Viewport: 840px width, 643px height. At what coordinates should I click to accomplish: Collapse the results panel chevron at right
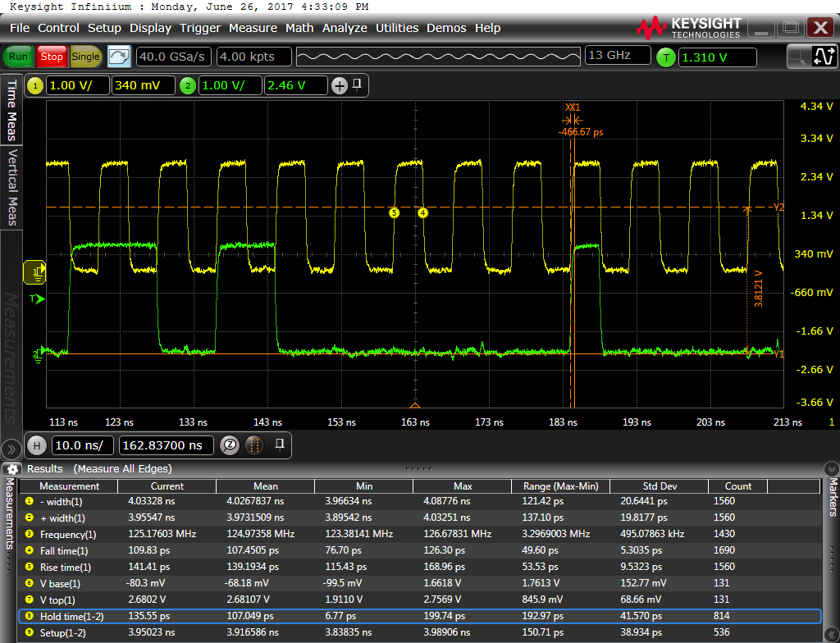[x=831, y=469]
